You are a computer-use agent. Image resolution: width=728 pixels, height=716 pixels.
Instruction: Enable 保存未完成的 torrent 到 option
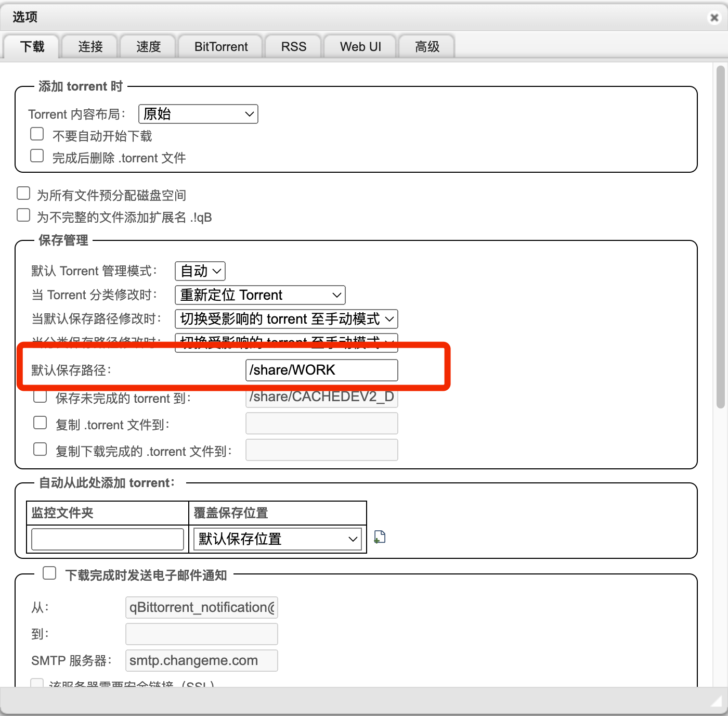40,397
